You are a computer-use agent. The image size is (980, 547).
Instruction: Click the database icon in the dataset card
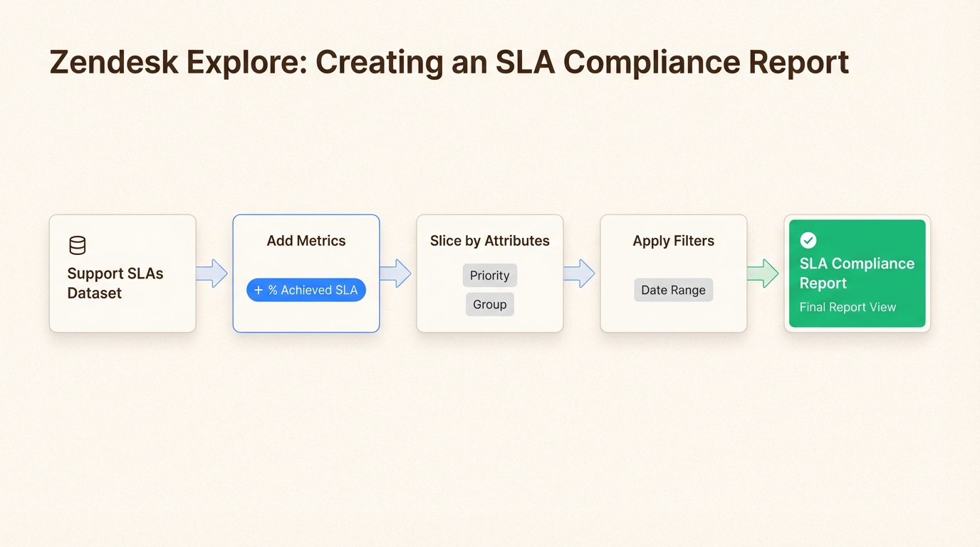[77, 246]
